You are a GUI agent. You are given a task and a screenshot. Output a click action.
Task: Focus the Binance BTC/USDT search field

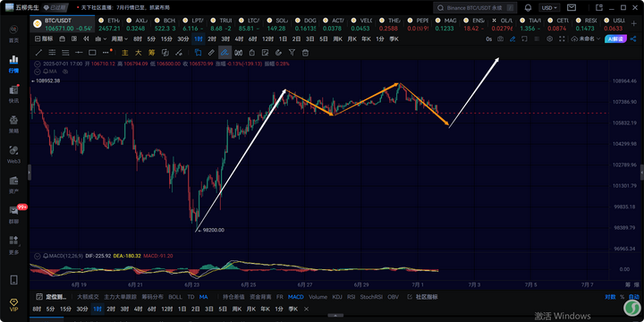pos(475,8)
